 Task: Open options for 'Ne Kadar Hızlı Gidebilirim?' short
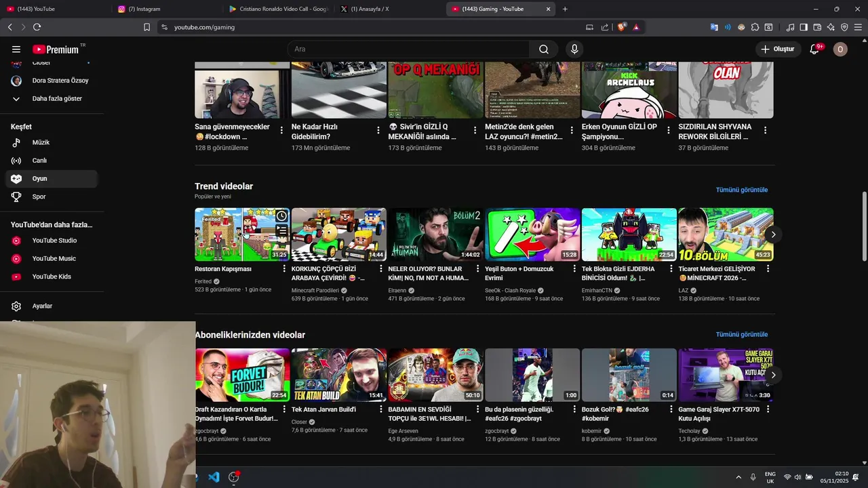coord(378,130)
